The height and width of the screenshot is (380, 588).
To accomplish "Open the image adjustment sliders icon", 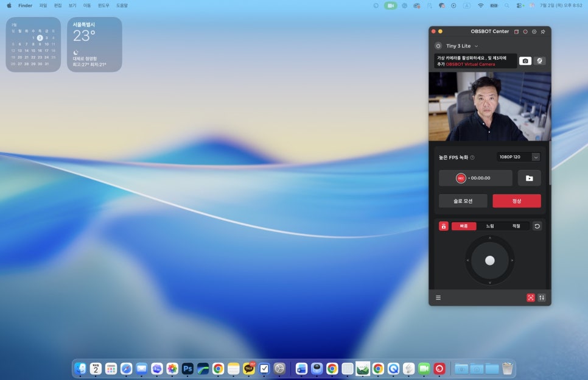I will point(542,298).
